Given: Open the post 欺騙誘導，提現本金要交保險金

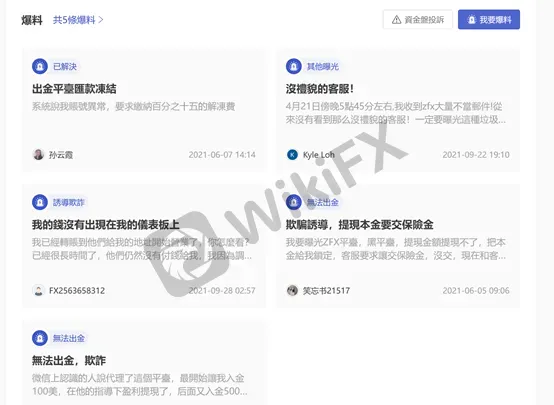Looking at the screenshot, I should 360,225.
